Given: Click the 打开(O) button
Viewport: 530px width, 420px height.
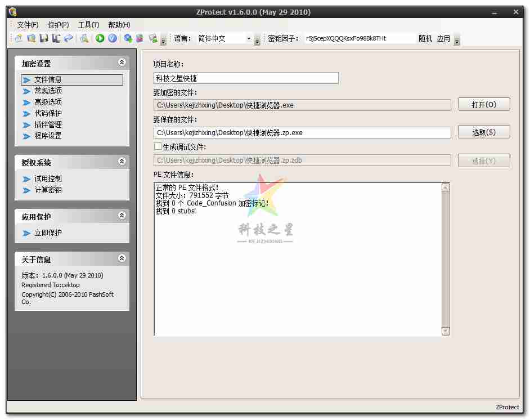Looking at the screenshot, I should pos(483,105).
